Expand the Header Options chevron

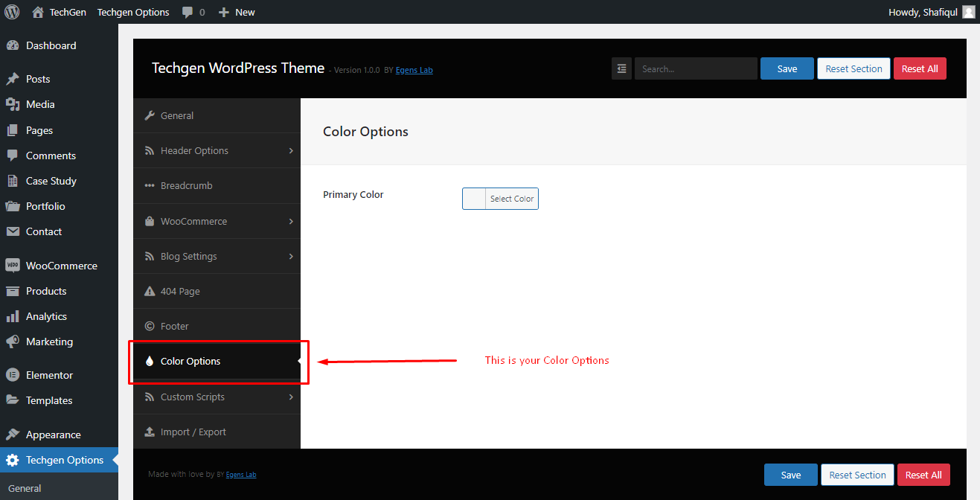click(x=291, y=150)
